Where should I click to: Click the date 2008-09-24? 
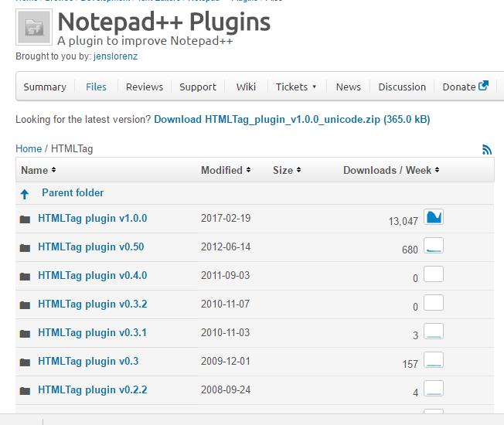pos(226,390)
